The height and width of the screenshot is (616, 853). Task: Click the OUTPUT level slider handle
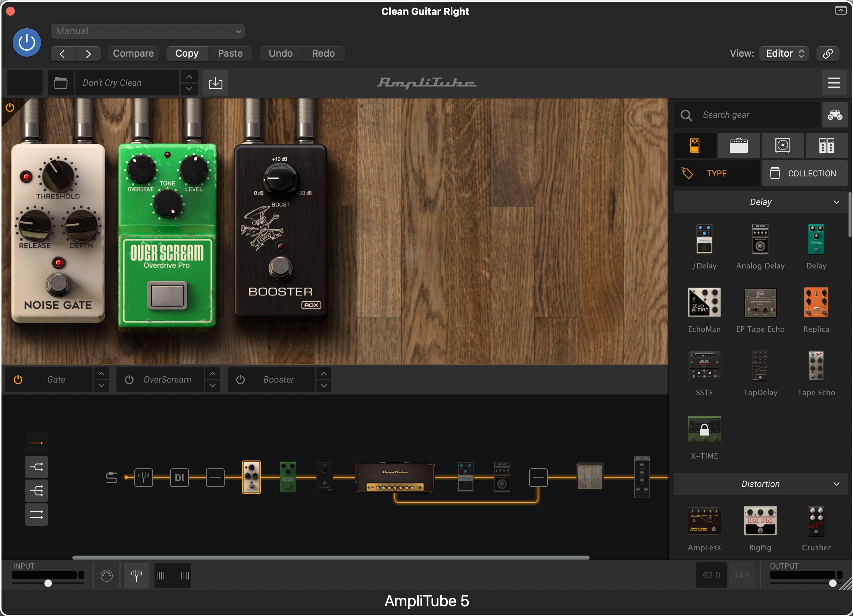[833, 583]
